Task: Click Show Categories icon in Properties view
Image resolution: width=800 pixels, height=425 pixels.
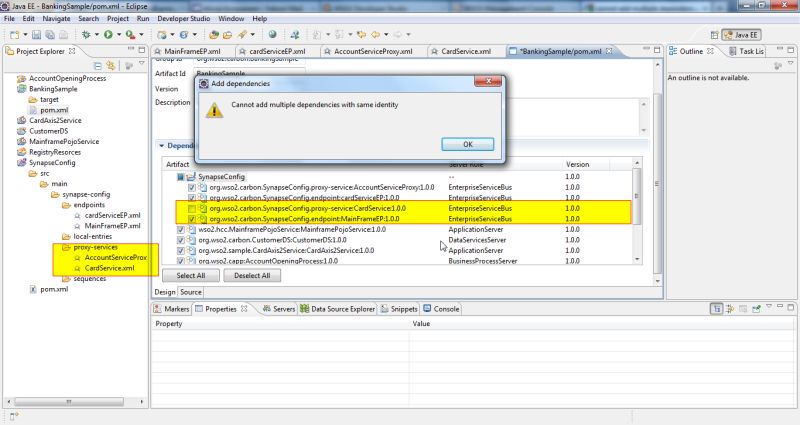Action: click(716, 309)
